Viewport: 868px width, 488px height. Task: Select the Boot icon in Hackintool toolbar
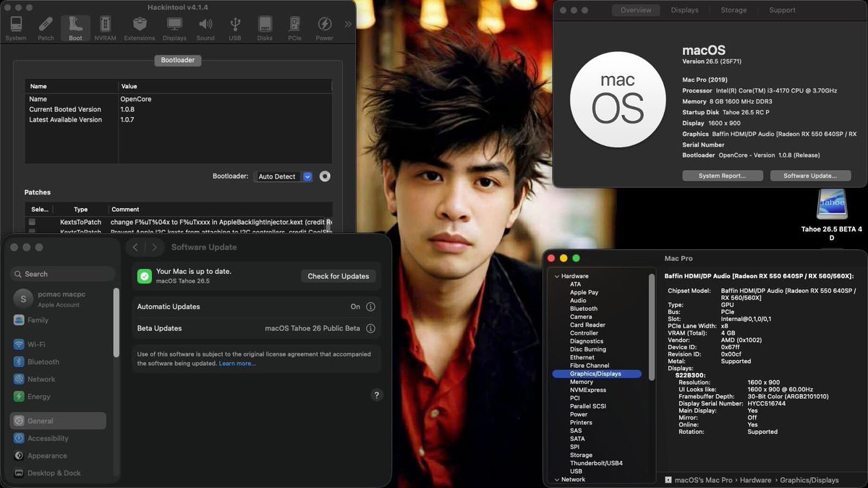click(75, 28)
